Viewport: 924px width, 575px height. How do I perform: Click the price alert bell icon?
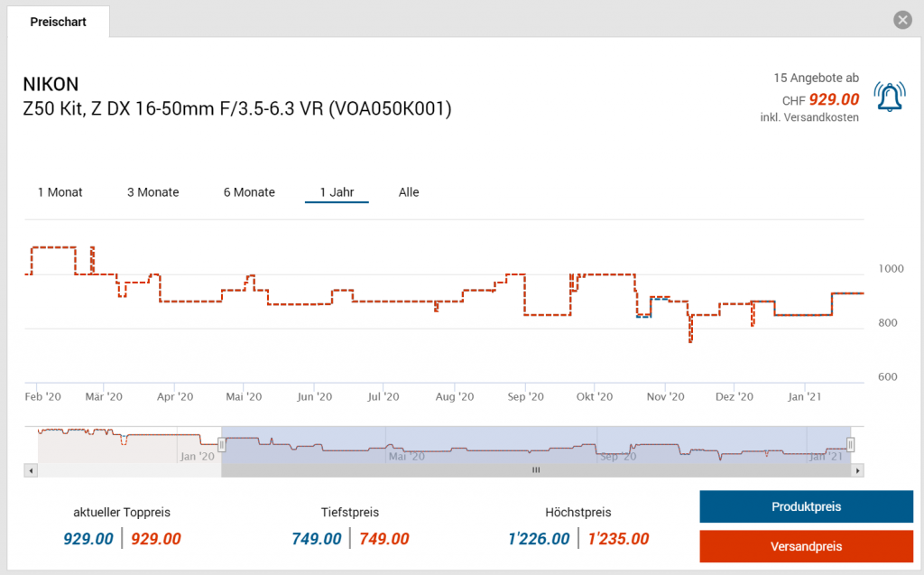pyautogui.click(x=891, y=97)
